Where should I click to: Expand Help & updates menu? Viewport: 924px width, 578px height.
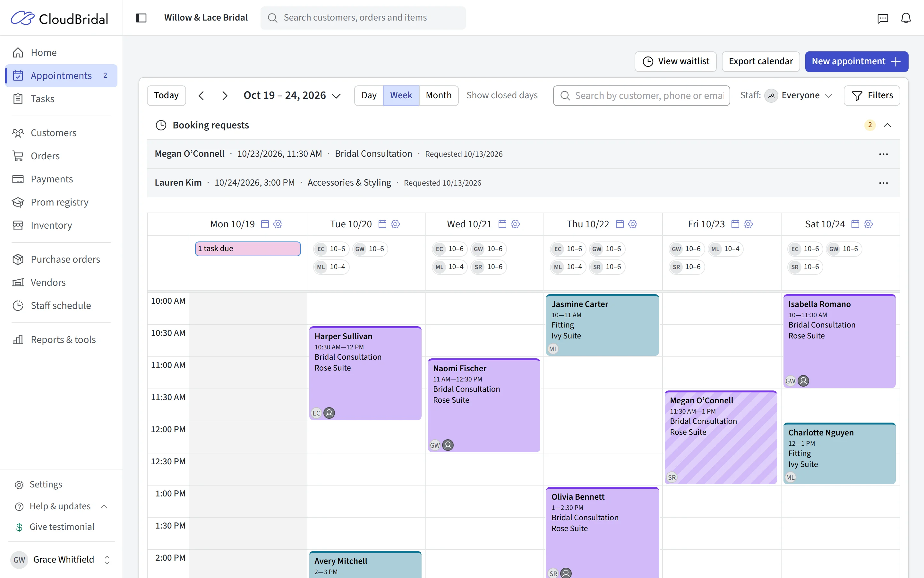(61, 506)
